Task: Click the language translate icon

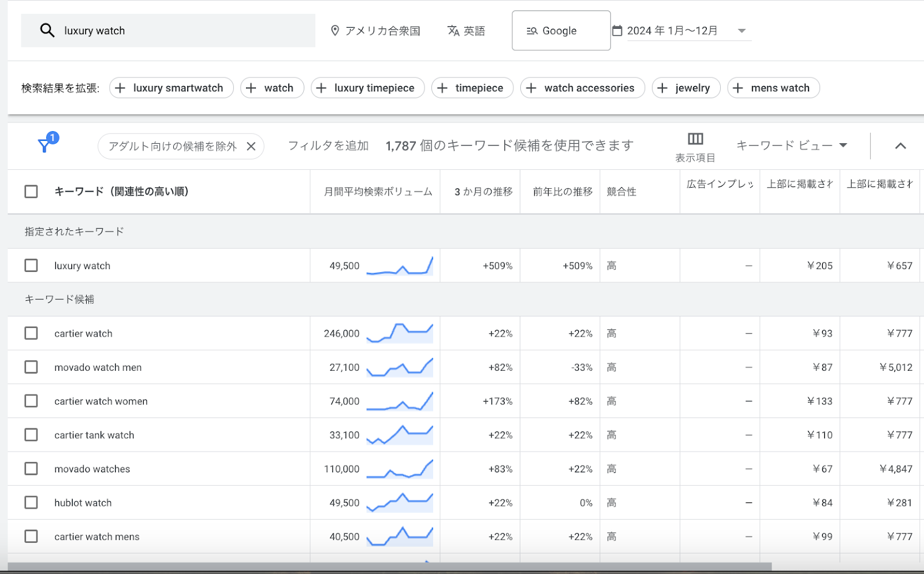Action: tap(453, 31)
